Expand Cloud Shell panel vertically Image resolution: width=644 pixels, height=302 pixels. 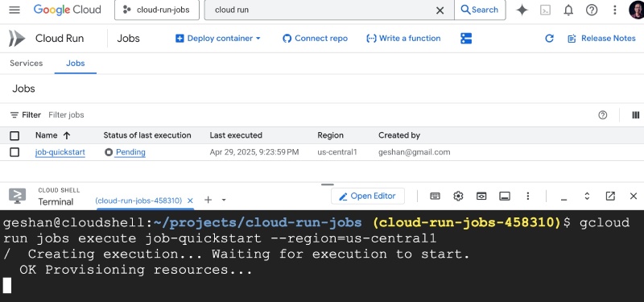pyautogui.click(x=587, y=197)
